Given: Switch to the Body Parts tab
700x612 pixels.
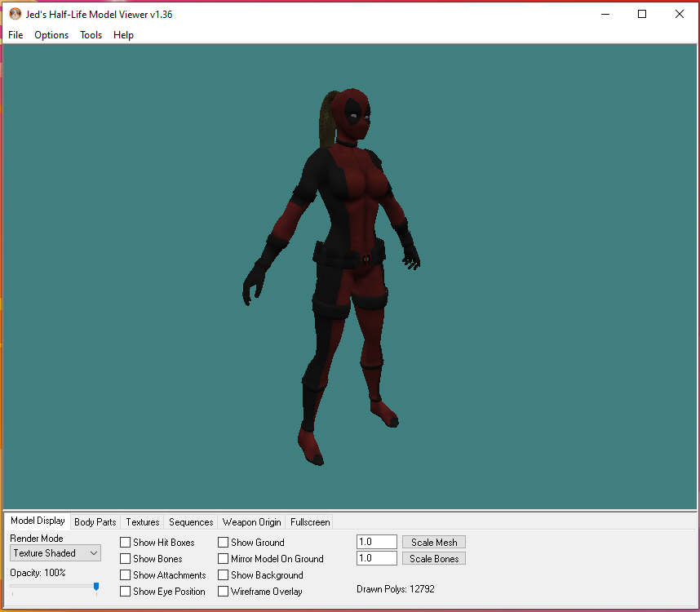Looking at the screenshot, I should [x=95, y=521].
